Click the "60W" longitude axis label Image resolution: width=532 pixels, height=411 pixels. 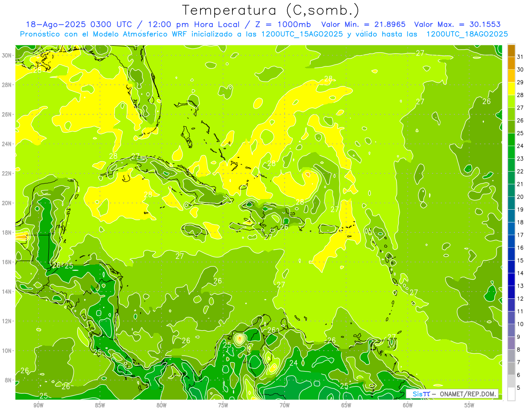click(408, 405)
